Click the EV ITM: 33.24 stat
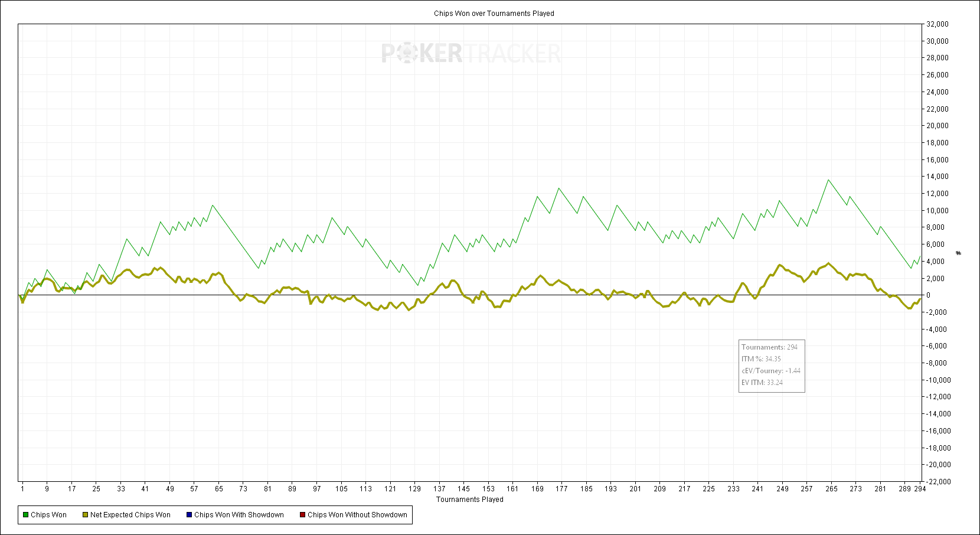The height and width of the screenshot is (535, 980). (762, 383)
